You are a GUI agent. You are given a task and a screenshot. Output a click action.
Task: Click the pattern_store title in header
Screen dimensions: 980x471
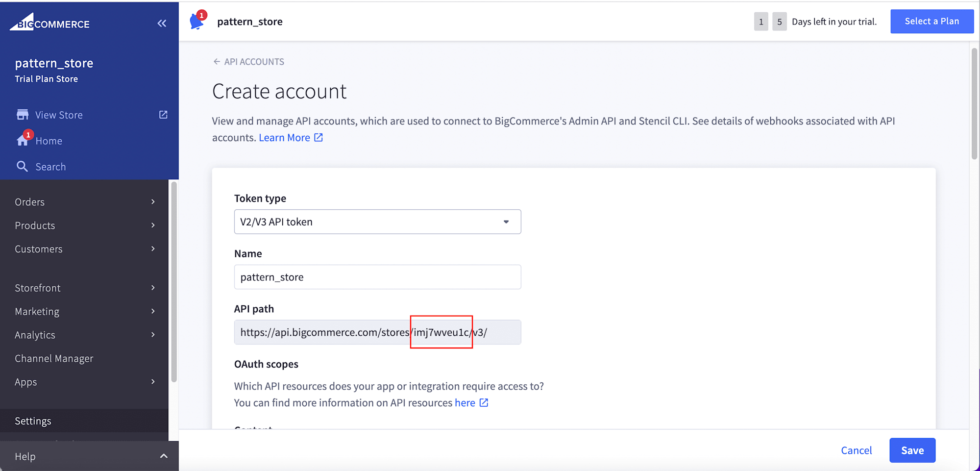250,22
